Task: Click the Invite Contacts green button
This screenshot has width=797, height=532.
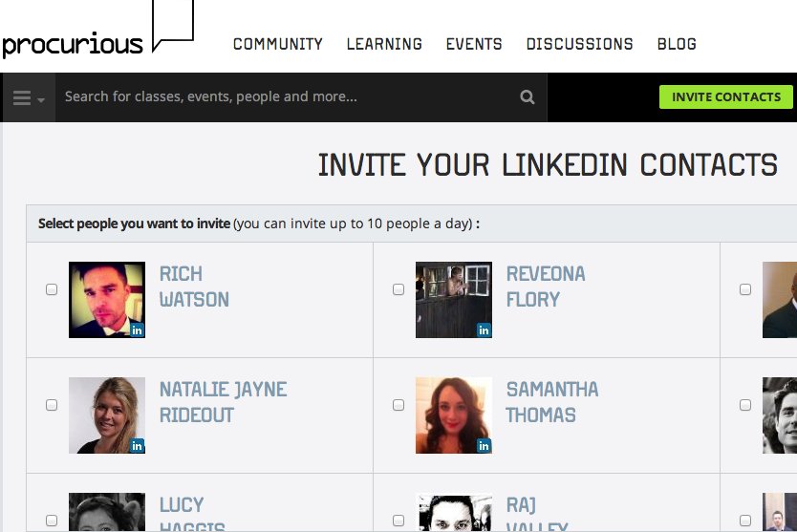Action: tap(726, 97)
